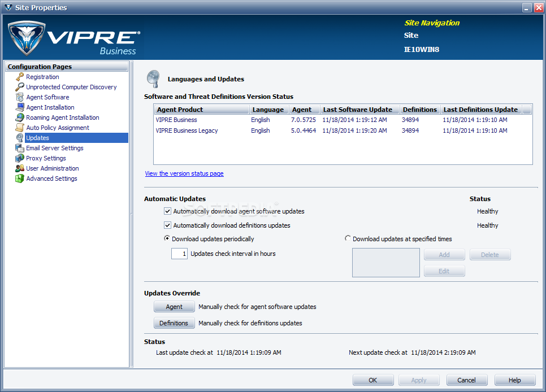Sort by Language column header

point(269,110)
